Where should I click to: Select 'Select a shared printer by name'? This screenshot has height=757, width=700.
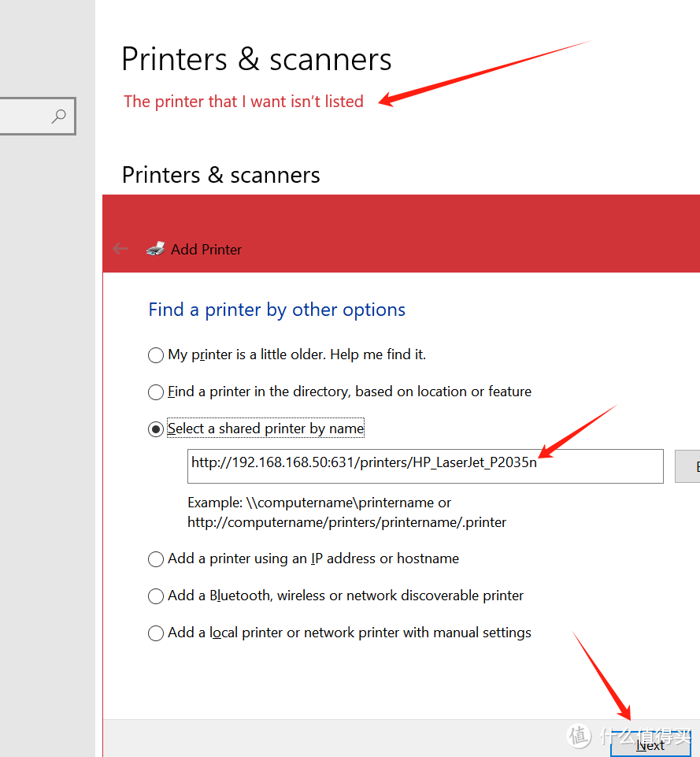click(x=156, y=429)
